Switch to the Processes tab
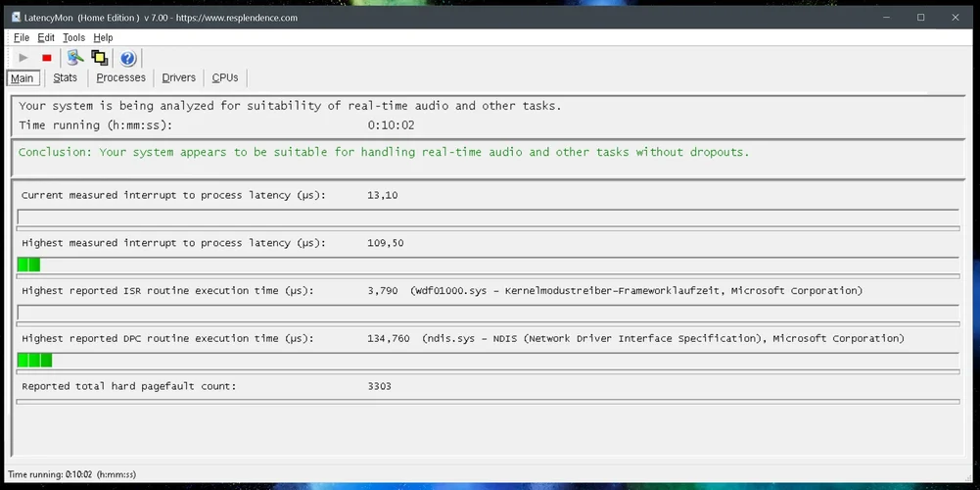 tap(120, 77)
